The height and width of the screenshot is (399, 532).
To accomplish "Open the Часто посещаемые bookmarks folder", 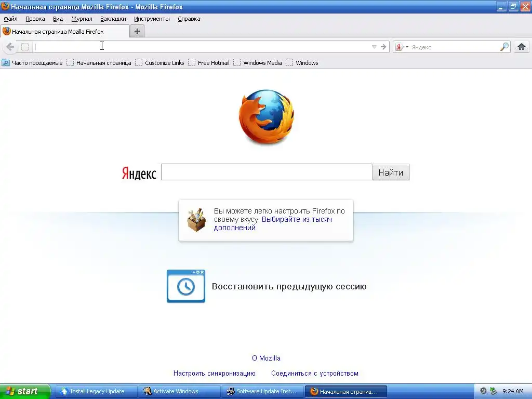I will 32,63.
